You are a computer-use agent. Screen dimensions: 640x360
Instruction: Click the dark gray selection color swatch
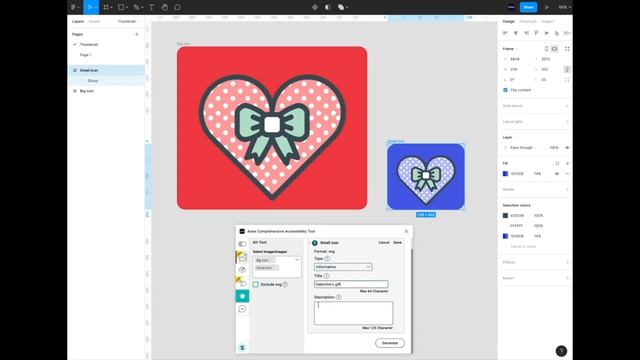505,216
